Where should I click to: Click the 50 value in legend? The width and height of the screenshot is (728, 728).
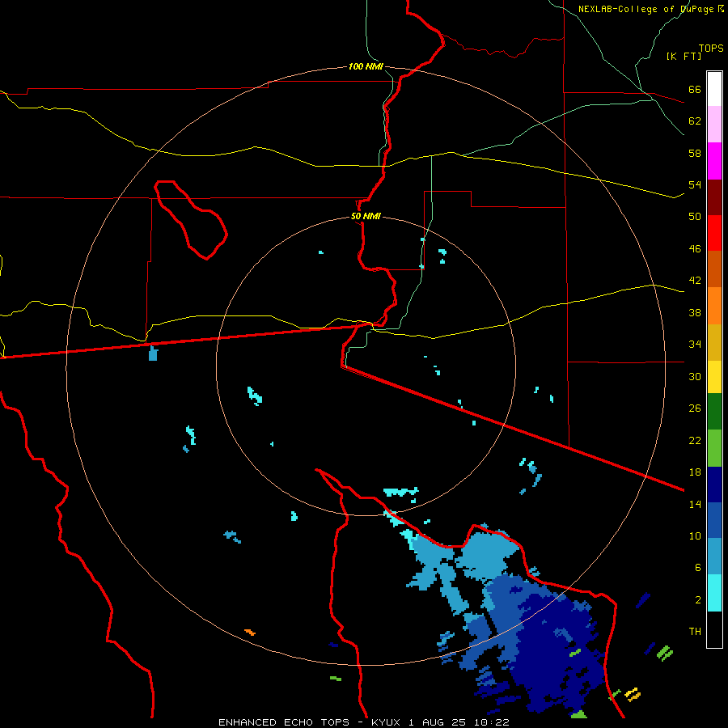tap(695, 216)
